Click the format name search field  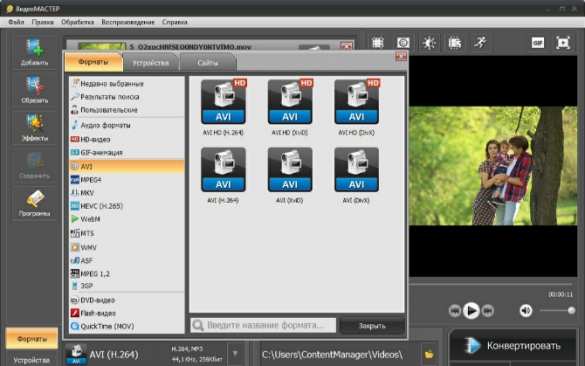tap(263, 325)
